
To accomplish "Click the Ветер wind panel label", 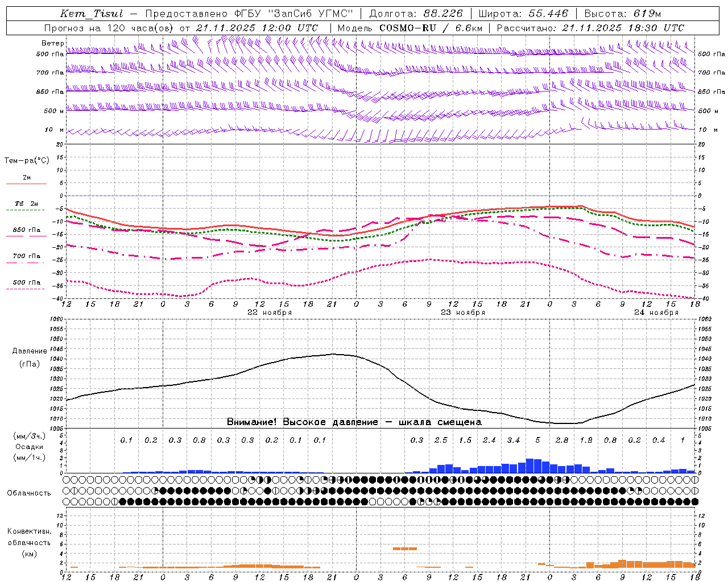I will click(x=53, y=43).
